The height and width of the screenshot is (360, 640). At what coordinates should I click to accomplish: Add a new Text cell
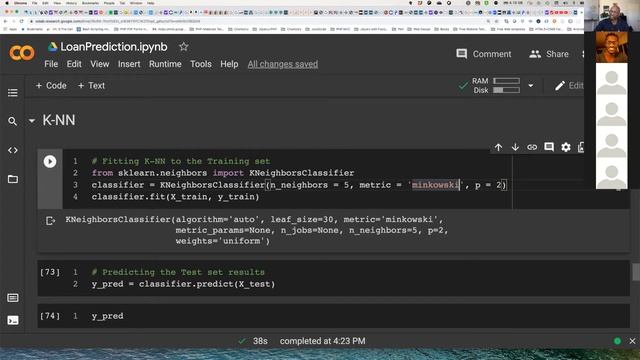point(91,86)
